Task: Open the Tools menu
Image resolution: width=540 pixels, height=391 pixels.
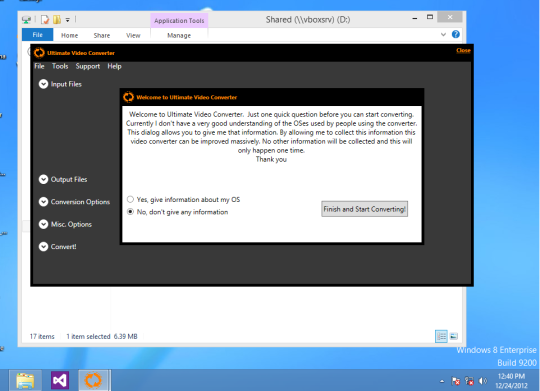Action: [60, 66]
